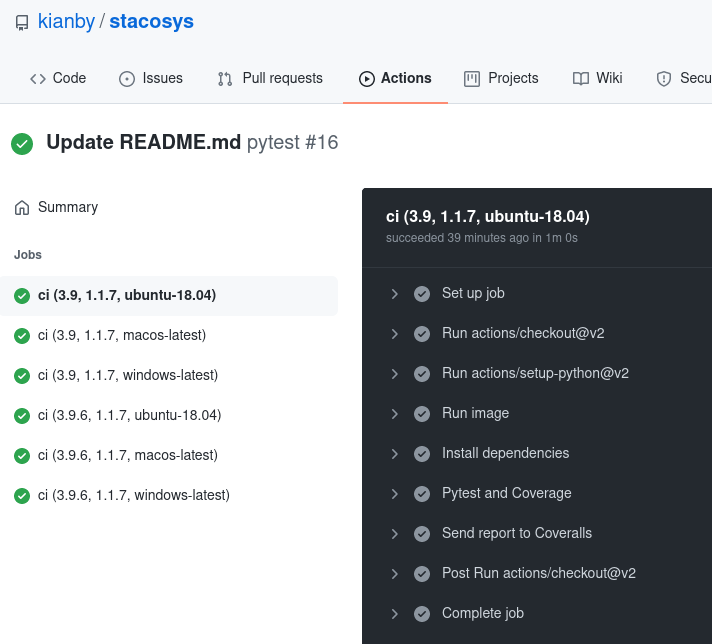Image resolution: width=712 pixels, height=644 pixels.
Task: Open the Summary page link
Action: pos(67,207)
